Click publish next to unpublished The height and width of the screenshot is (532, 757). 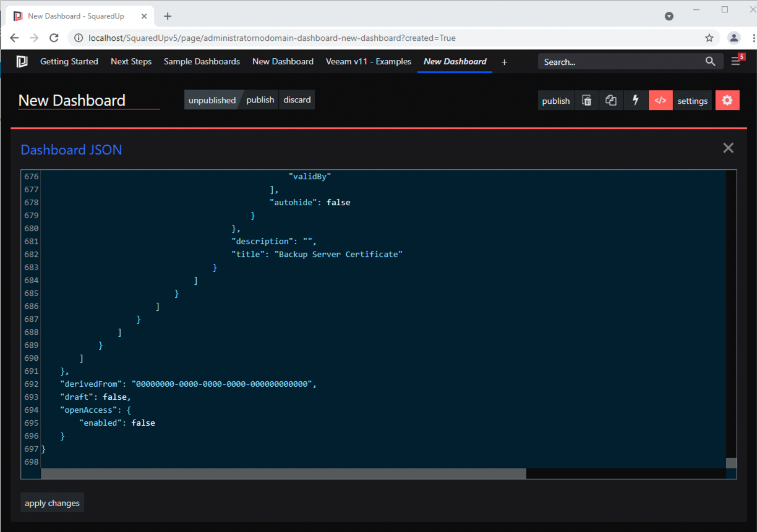click(260, 100)
